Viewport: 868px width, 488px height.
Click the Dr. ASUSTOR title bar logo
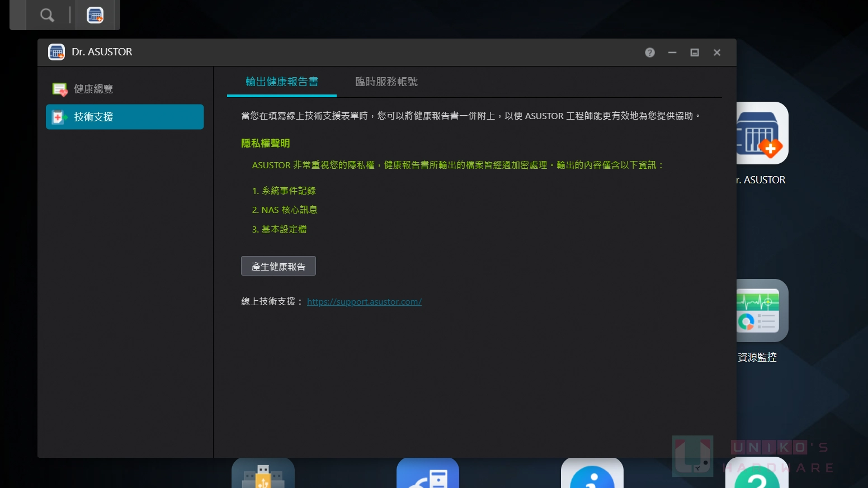point(56,52)
